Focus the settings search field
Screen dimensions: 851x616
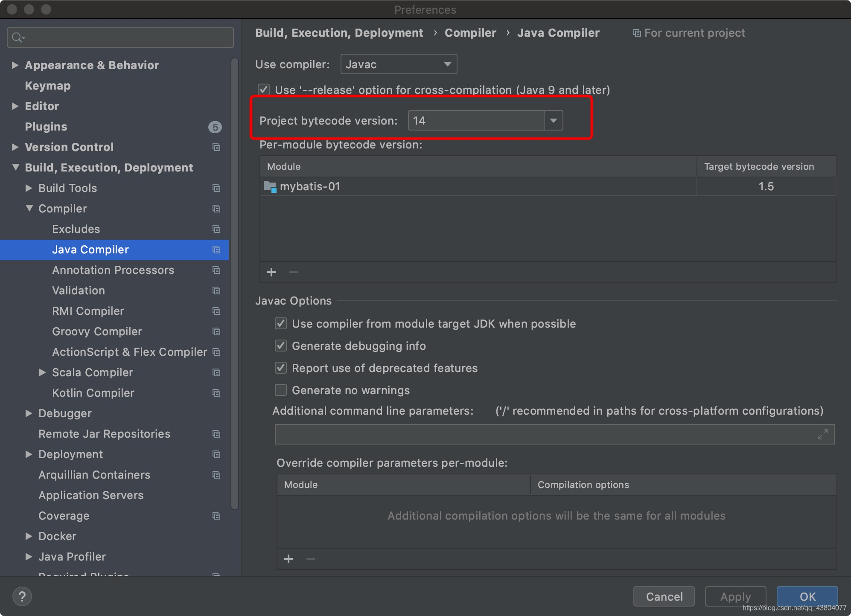(120, 38)
